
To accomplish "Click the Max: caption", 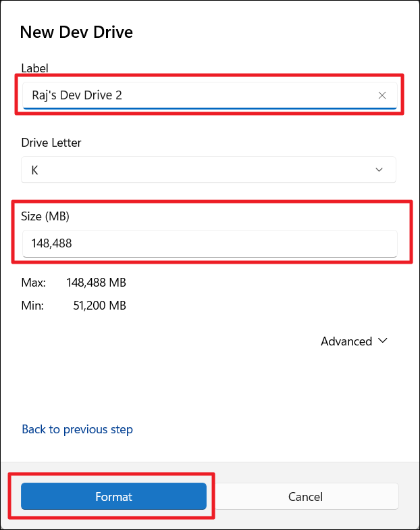I will [x=34, y=282].
